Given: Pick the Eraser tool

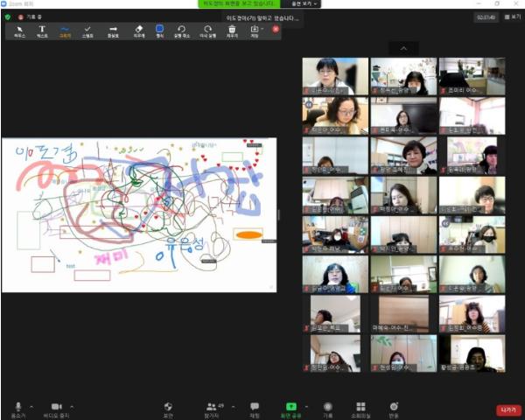Looking at the screenshot, I should 138,31.
